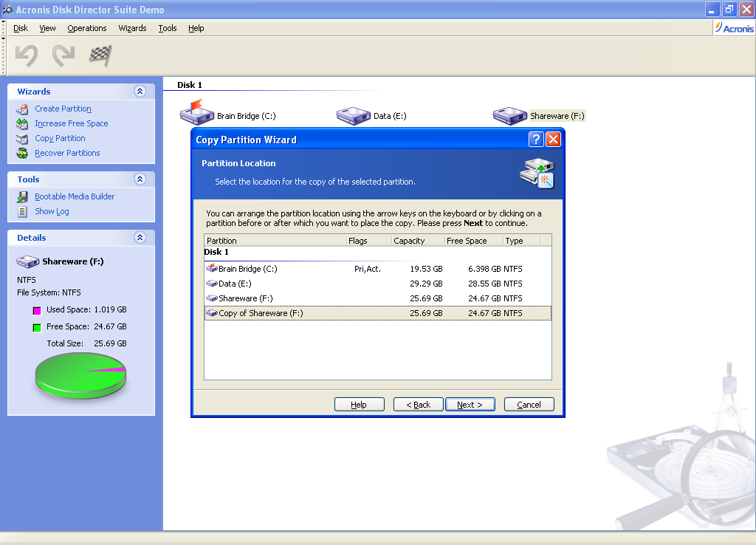The height and width of the screenshot is (545, 756).
Task: Click the 19.53 GB capacity cell
Action: pyautogui.click(x=426, y=269)
